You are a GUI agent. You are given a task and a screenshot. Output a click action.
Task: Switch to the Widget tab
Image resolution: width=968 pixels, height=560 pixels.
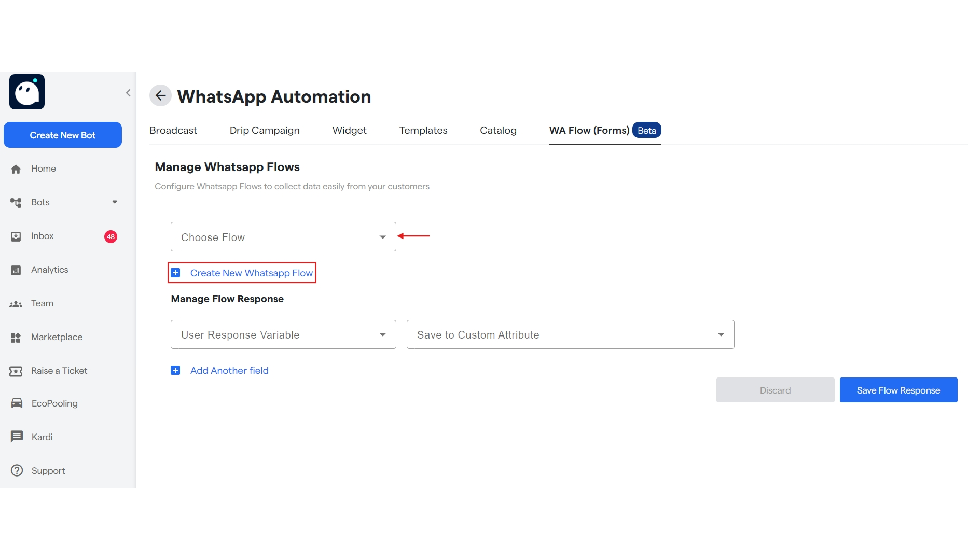tap(349, 130)
